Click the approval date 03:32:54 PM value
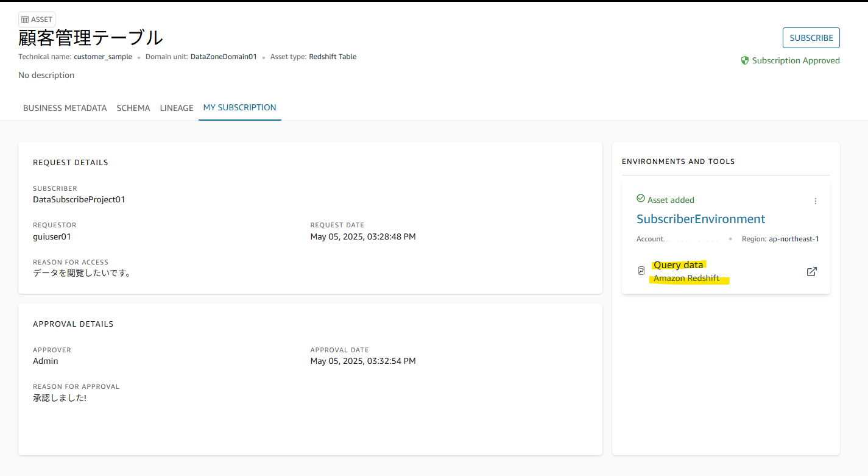 click(x=363, y=361)
